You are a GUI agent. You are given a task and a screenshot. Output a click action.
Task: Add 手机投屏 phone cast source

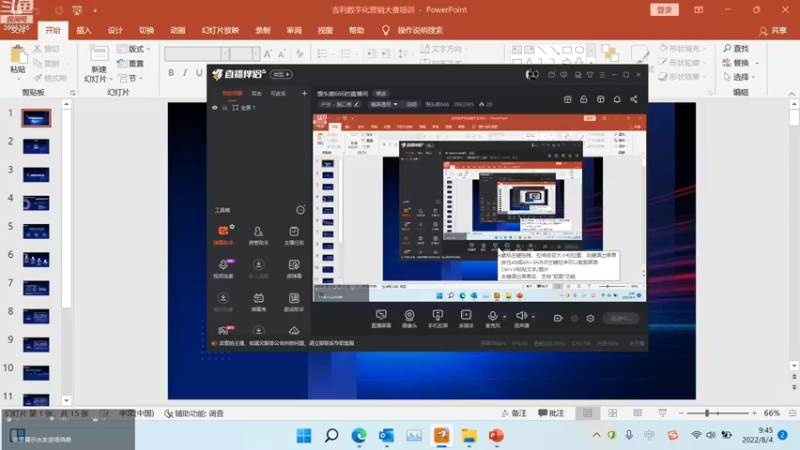[438, 318]
